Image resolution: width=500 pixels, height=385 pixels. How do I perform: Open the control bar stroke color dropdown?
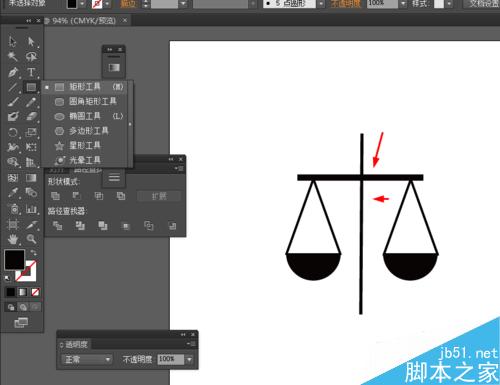coord(107,4)
